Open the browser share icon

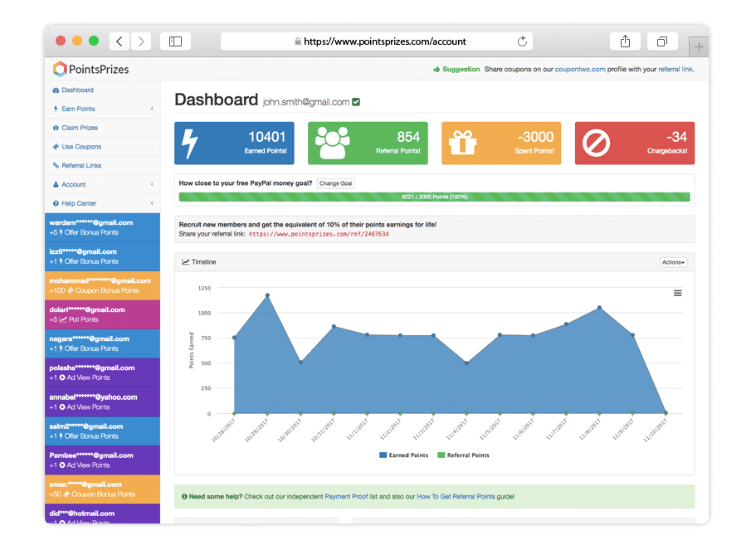[625, 41]
